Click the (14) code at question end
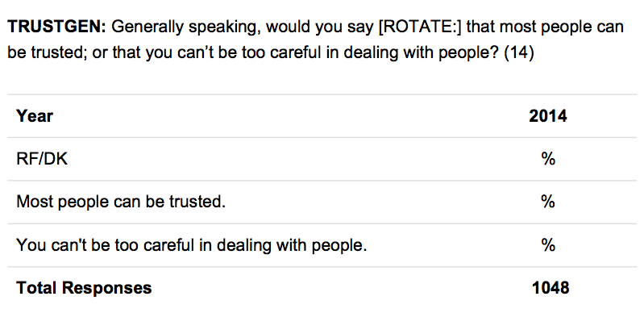 [519, 53]
